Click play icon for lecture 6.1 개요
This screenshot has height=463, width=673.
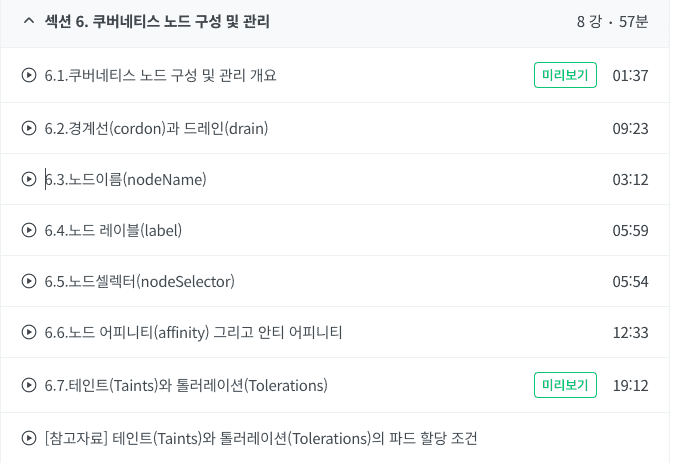click(29, 75)
